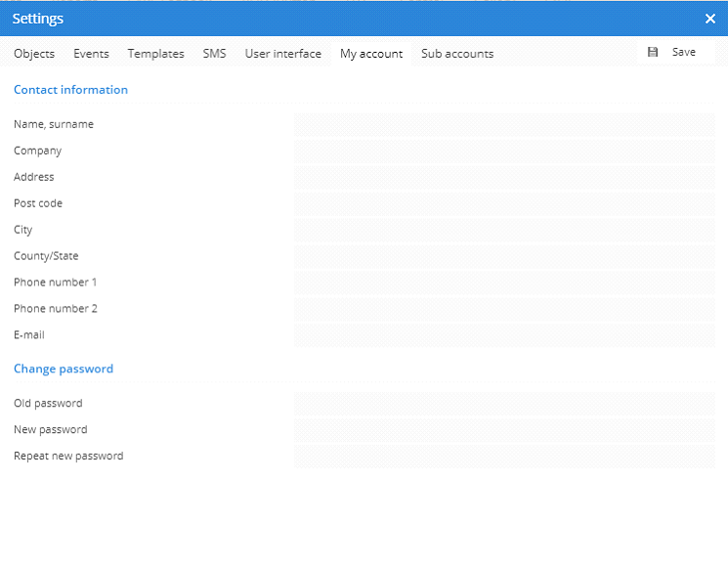
Task: Click the E-mail input field
Action: point(504,335)
